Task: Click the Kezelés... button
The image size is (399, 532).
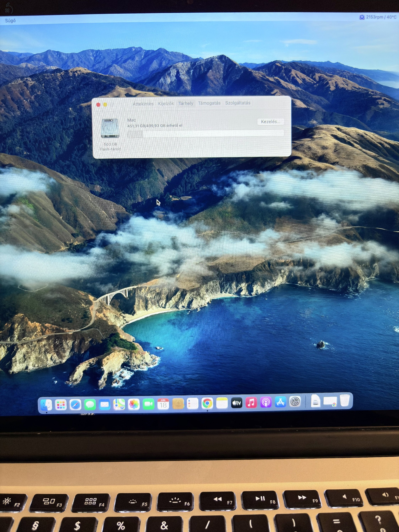Action: (x=271, y=122)
